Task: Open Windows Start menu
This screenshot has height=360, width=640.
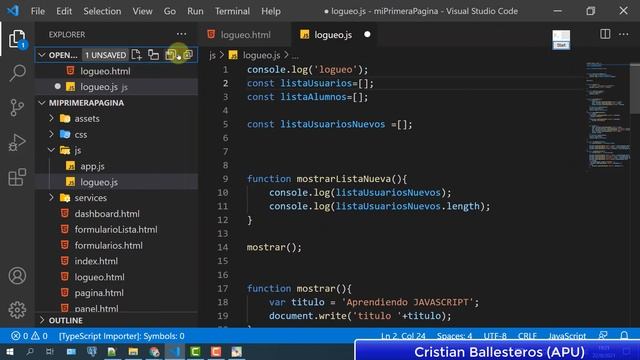Action: (9, 351)
